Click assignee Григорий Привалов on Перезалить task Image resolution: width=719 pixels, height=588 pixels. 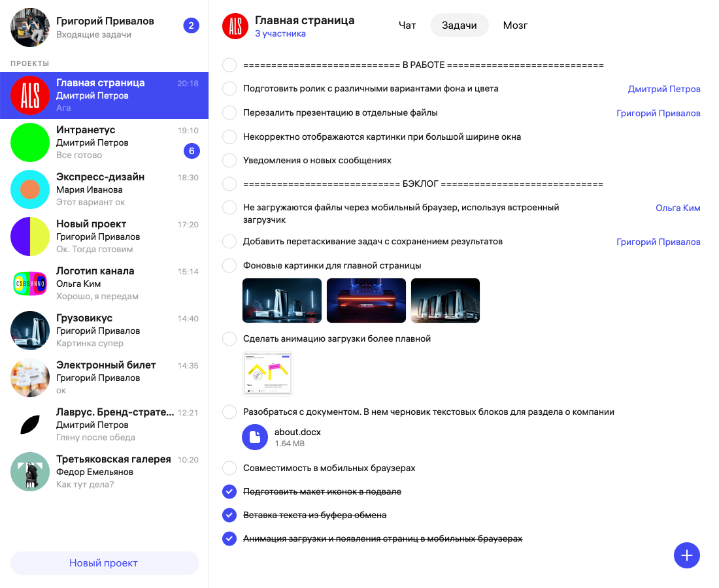pos(658,113)
